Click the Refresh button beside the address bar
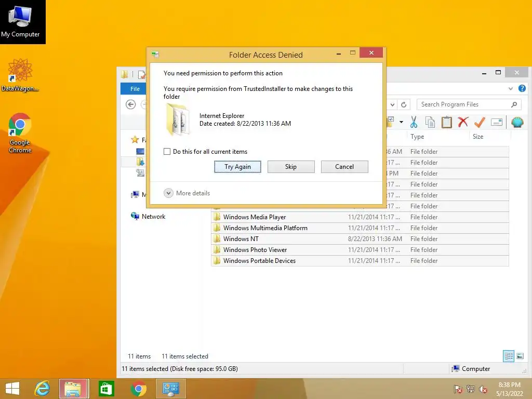 click(x=404, y=104)
